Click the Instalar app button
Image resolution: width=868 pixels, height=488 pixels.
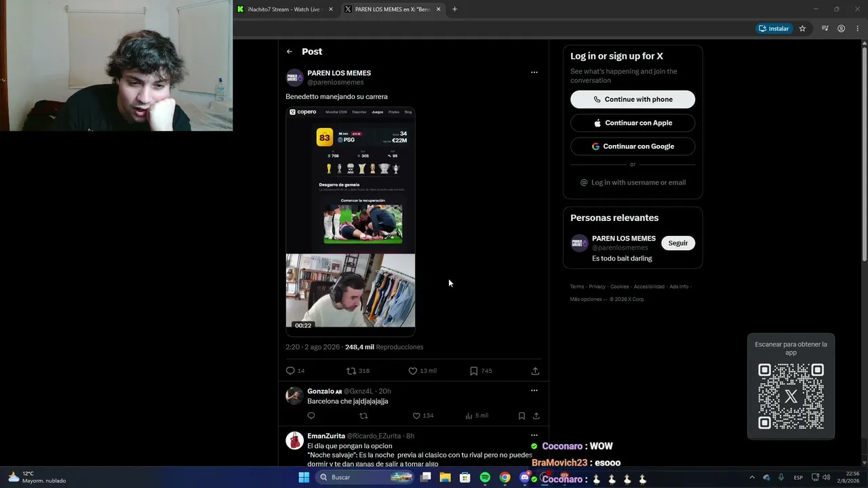pos(774,28)
